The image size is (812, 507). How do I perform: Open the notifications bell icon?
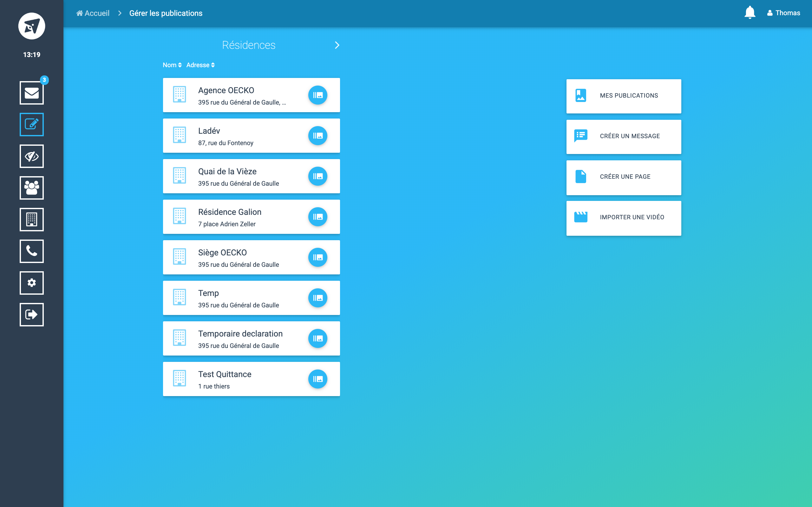tap(749, 13)
